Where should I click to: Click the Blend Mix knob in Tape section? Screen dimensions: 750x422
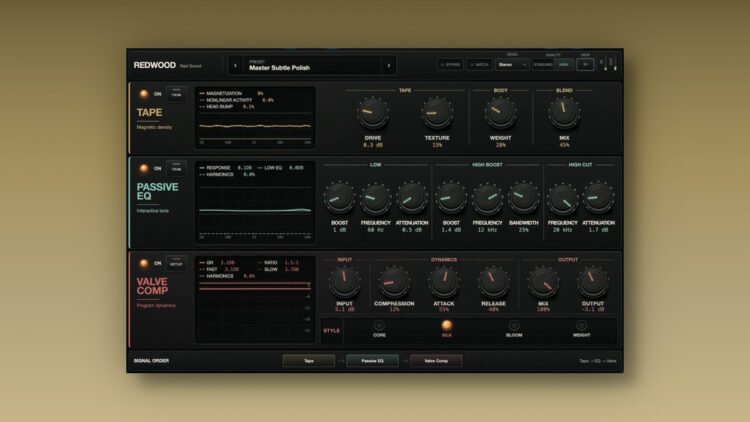564,113
